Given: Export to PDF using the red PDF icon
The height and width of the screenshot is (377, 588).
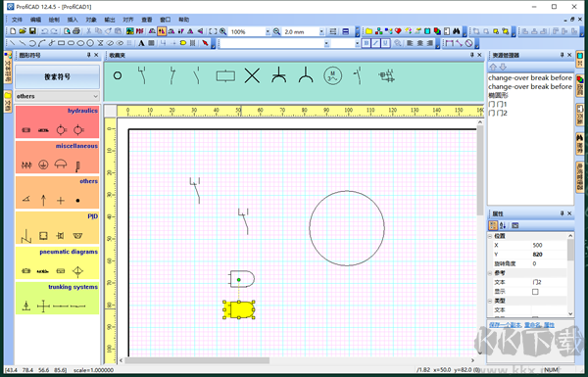Looking at the screenshot, I should click(x=140, y=31).
